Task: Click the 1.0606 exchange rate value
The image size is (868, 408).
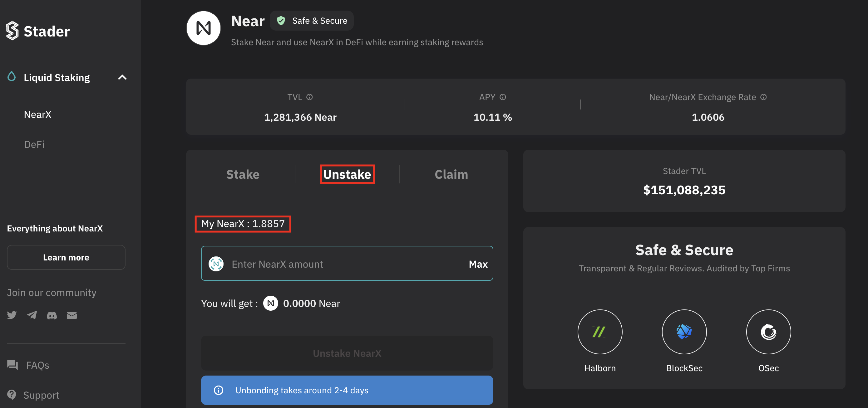Action: [708, 117]
